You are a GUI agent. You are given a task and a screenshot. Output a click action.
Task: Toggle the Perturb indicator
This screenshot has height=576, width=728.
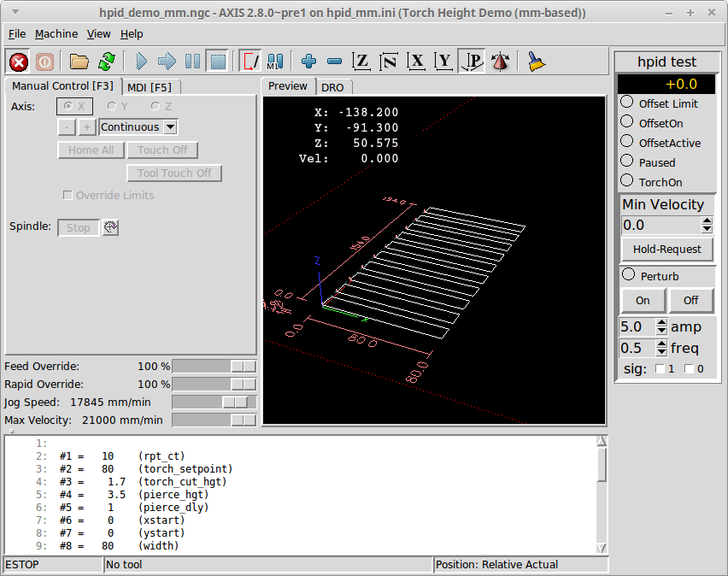[628, 274]
